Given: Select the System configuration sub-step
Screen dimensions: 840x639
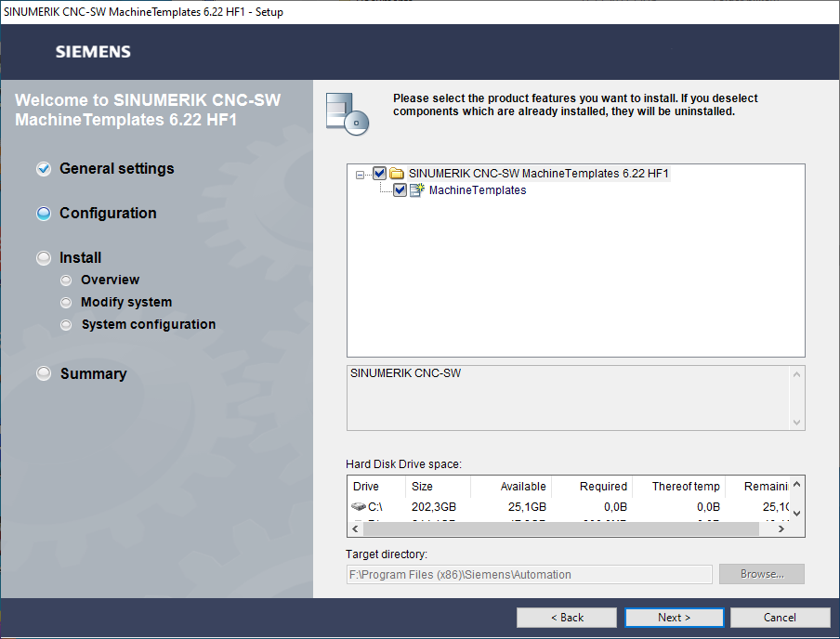Looking at the screenshot, I should point(148,324).
